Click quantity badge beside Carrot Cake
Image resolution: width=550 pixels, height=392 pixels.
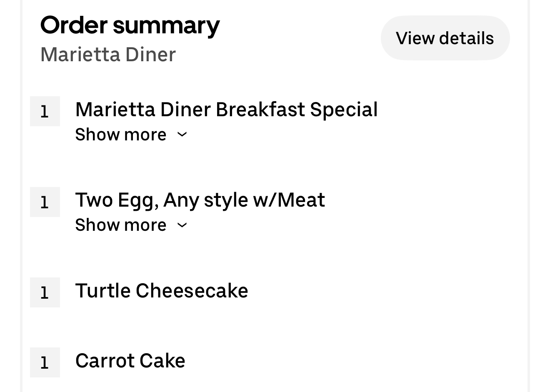(45, 362)
